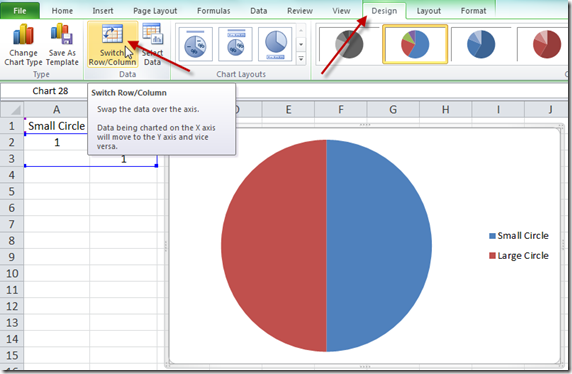The width and height of the screenshot is (572, 374).
Task: Apply the first chart layout thumbnail
Action: [196, 44]
